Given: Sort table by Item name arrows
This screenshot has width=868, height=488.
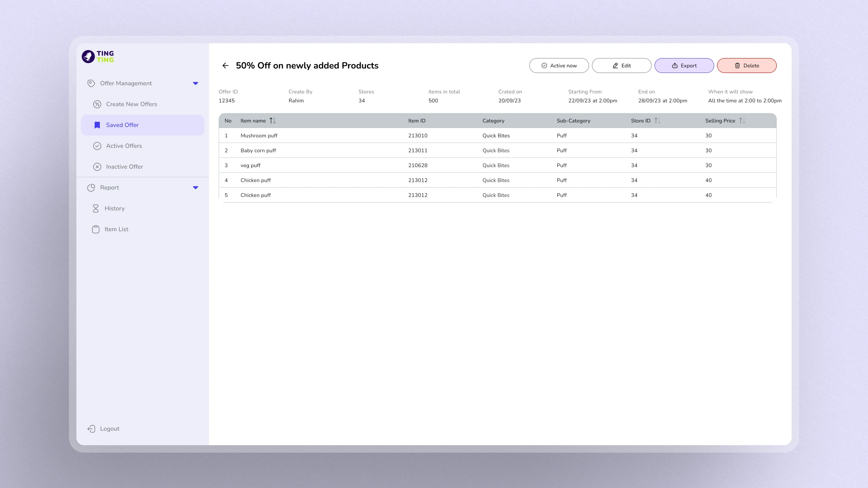Looking at the screenshot, I should pyautogui.click(x=273, y=121).
